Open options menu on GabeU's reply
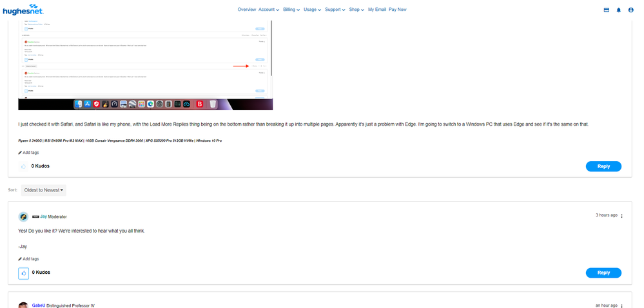644x308 pixels. pyautogui.click(x=622, y=306)
